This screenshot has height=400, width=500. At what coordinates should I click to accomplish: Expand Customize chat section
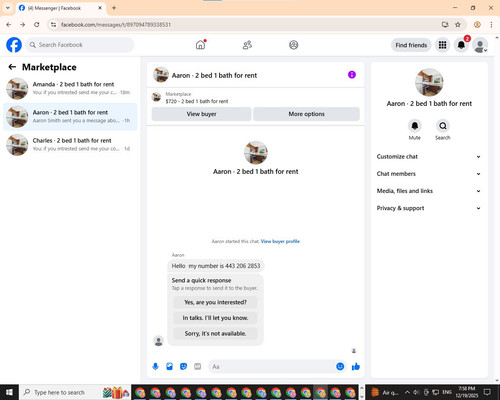click(429, 157)
